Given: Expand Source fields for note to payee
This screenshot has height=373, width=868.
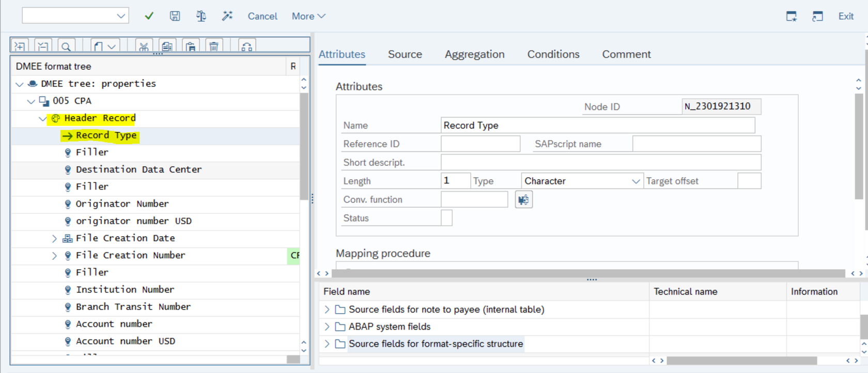Looking at the screenshot, I should 327,309.
